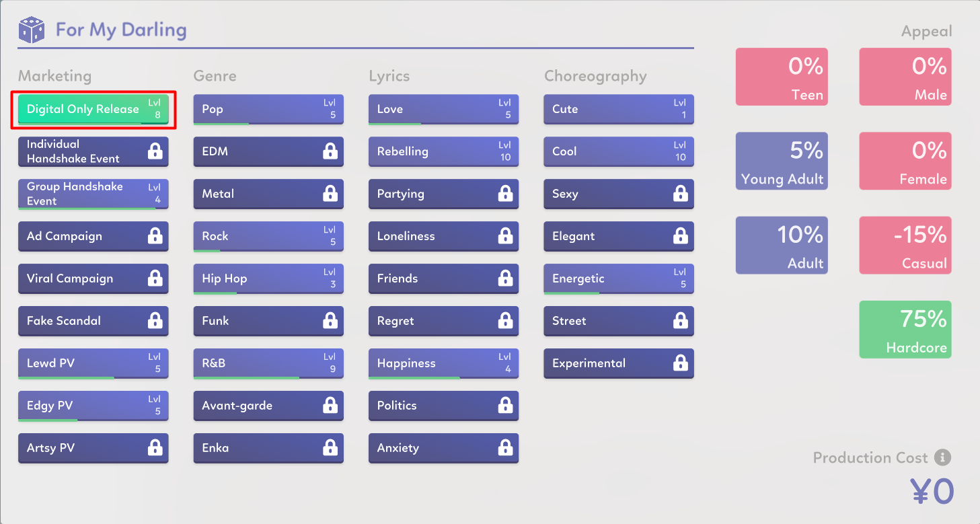Select the Lewd PV marketing option
The width and height of the screenshot is (980, 524).
(93, 363)
